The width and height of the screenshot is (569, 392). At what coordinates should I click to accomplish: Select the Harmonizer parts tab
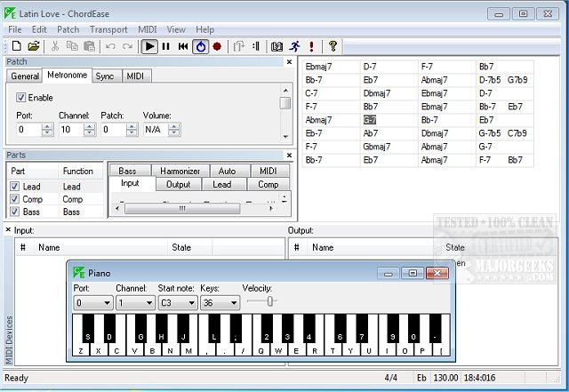pos(180,171)
